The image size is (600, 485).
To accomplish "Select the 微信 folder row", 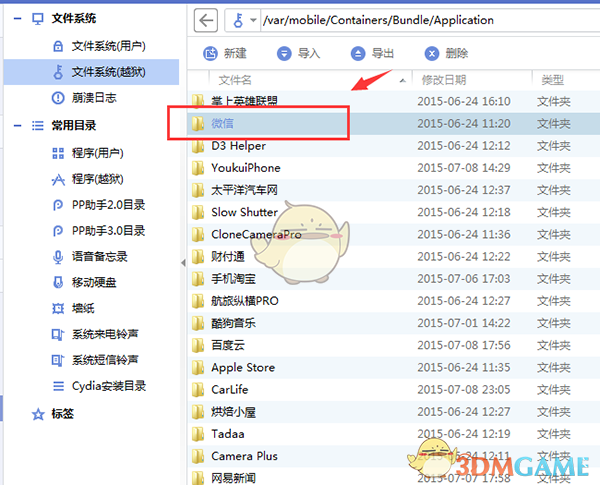I will 394,124.
